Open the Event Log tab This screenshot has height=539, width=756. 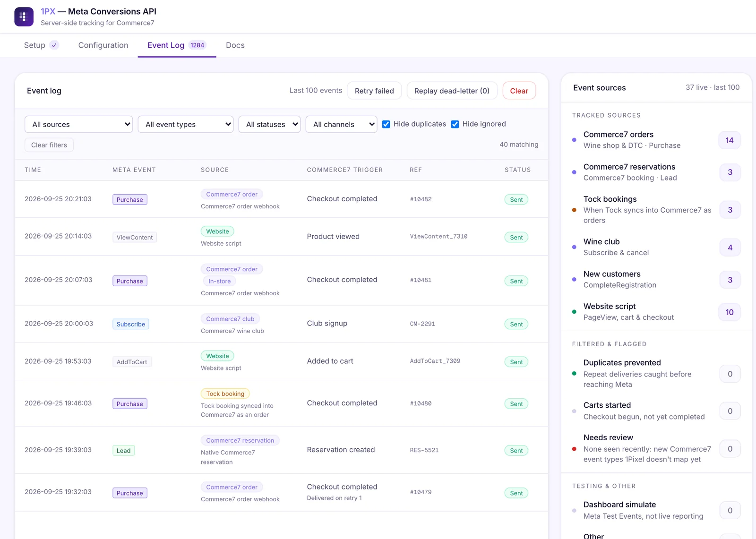(x=177, y=45)
